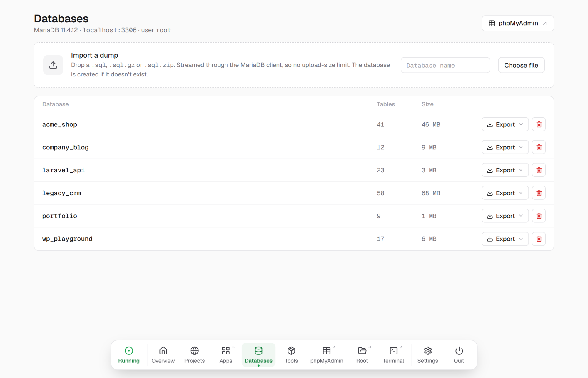The image size is (588, 378).
Task: Expand Export dropdown for company_blog
Action: point(505,147)
